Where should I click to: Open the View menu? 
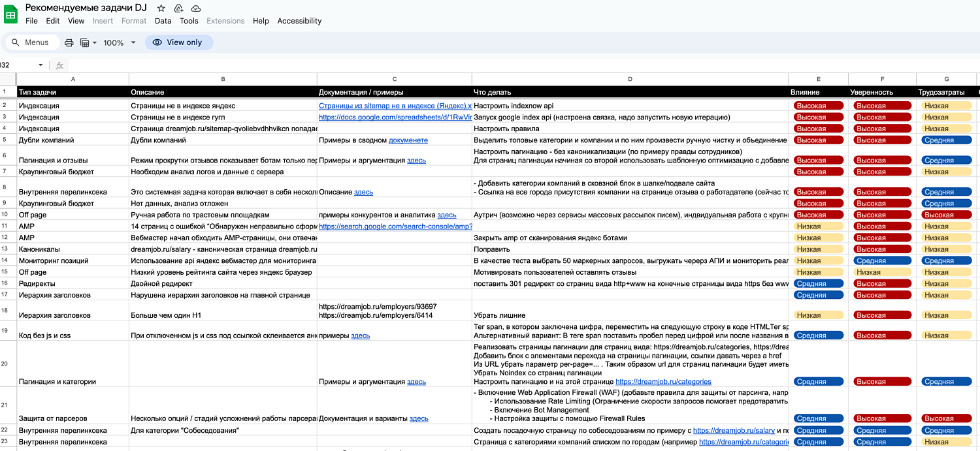coord(76,21)
